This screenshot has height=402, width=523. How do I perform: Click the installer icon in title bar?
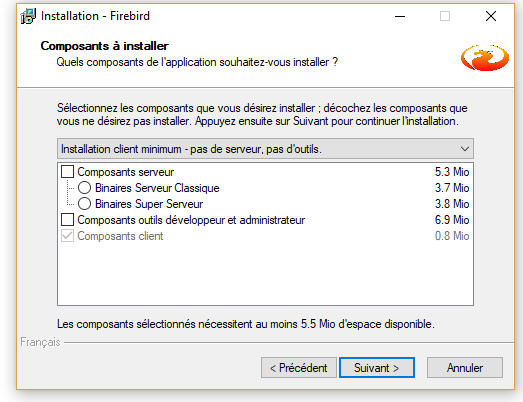point(28,16)
